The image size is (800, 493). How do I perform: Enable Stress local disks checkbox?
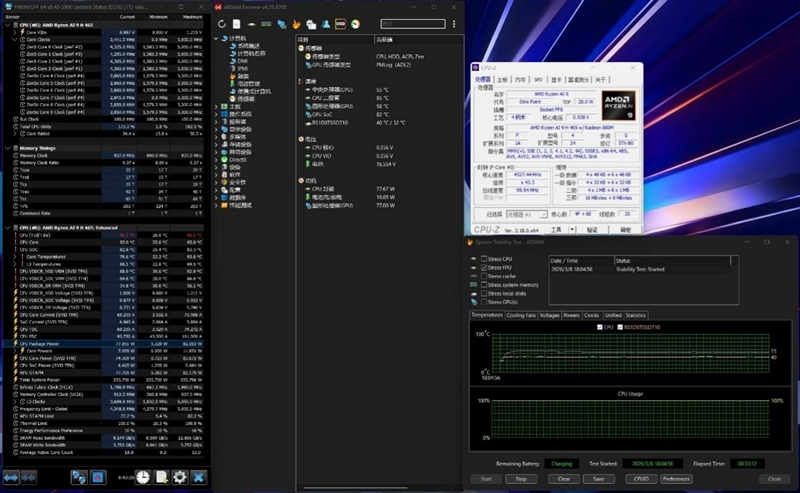pos(484,293)
